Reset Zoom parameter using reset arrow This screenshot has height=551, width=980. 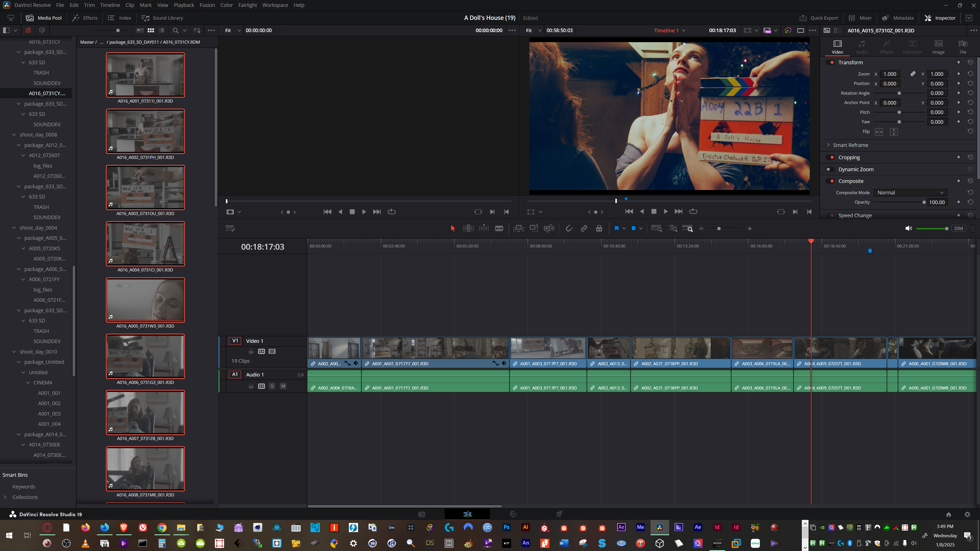tap(971, 74)
